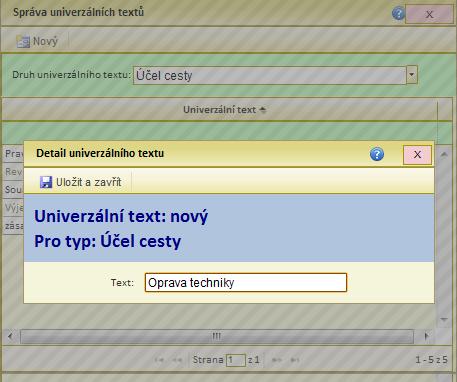Viewport: 457px width, 382px height.
Task: Click the floppy disk save icon
Action: pos(46,182)
